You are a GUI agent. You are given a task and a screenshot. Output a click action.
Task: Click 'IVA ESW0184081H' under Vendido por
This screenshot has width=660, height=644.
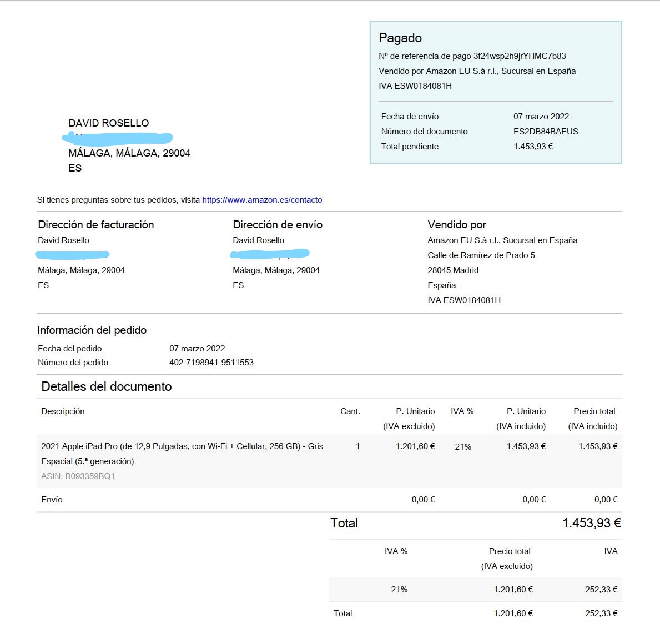[x=464, y=300]
